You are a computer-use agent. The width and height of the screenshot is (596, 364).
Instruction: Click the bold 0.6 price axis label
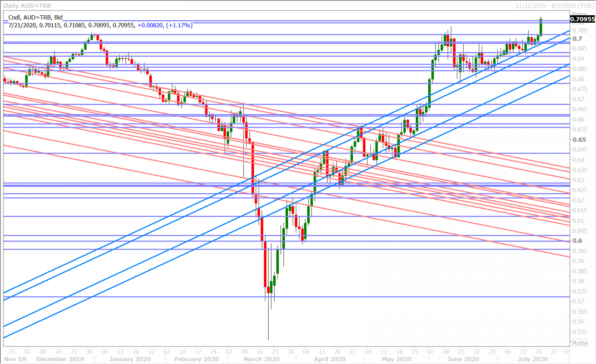point(577,241)
